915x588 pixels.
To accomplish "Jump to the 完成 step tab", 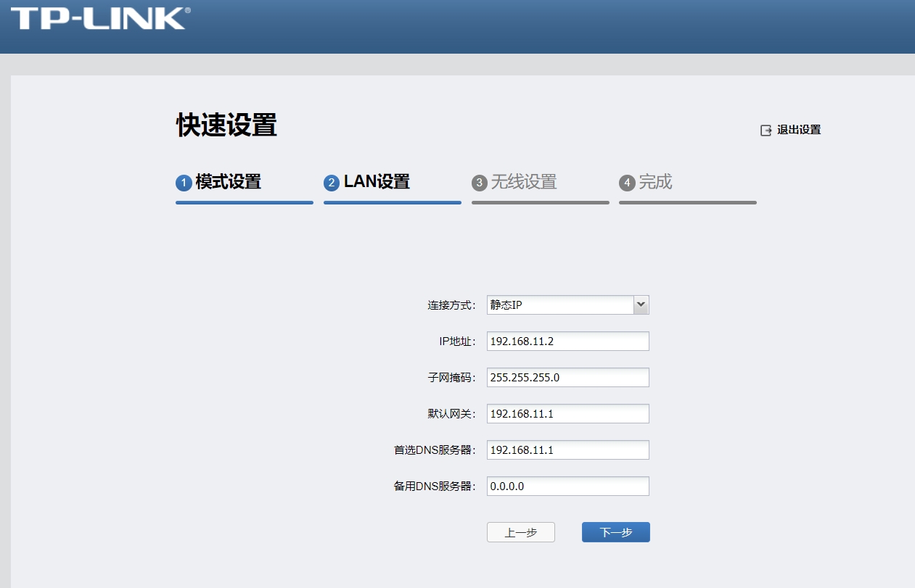I will 655,182.
